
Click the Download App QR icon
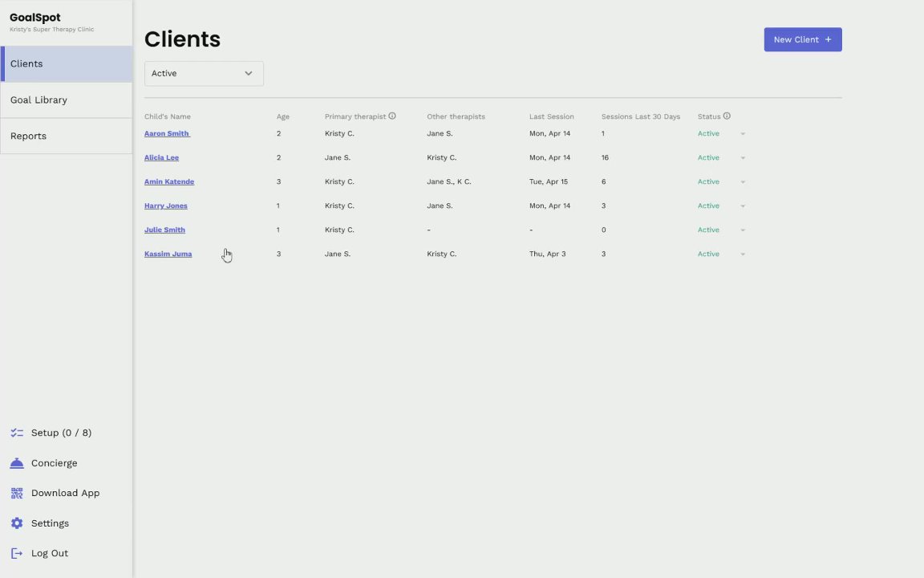pyautogui.click(x=17, y=493)
